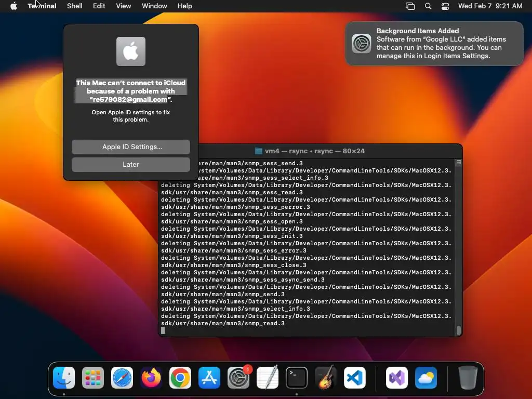Open Visual Studio from the Dock
This screenshot has height=399, width=532.
point(397,378)
